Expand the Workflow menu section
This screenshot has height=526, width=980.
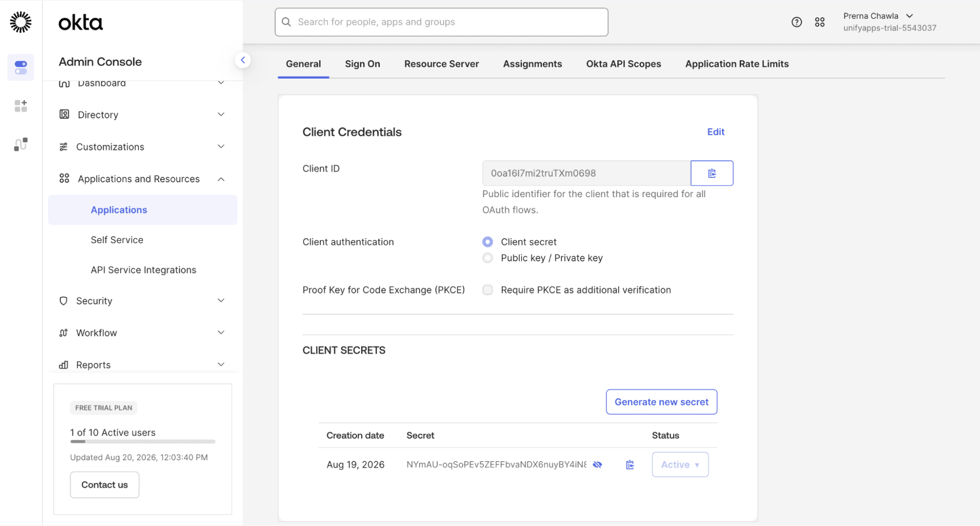tap(221, 333)
